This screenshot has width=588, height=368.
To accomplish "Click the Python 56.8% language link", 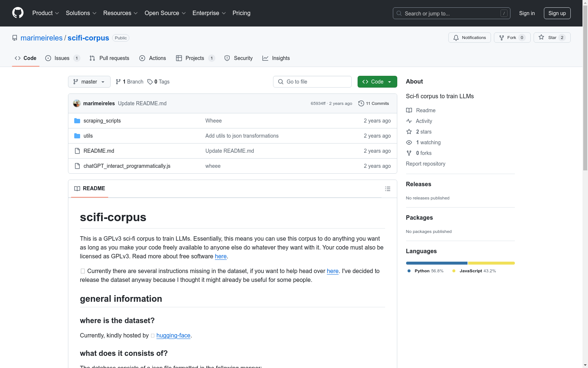I will point(426,271).
